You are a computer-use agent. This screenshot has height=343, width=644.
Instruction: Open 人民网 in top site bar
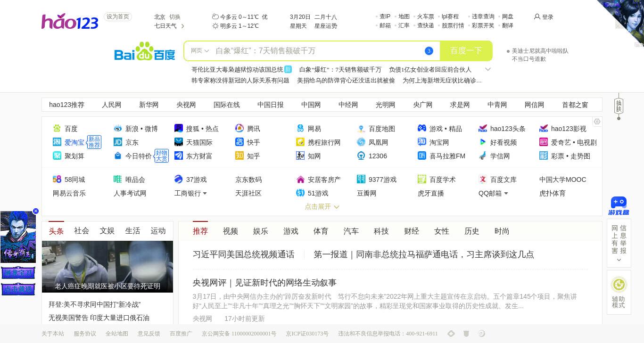[x=112, y=105]
